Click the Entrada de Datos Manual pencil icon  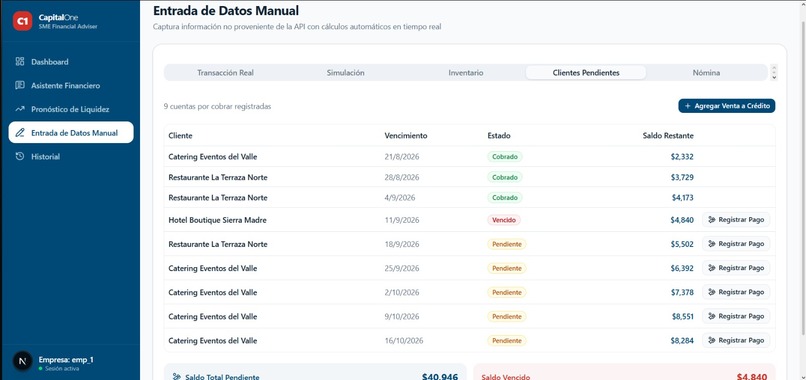20,133
